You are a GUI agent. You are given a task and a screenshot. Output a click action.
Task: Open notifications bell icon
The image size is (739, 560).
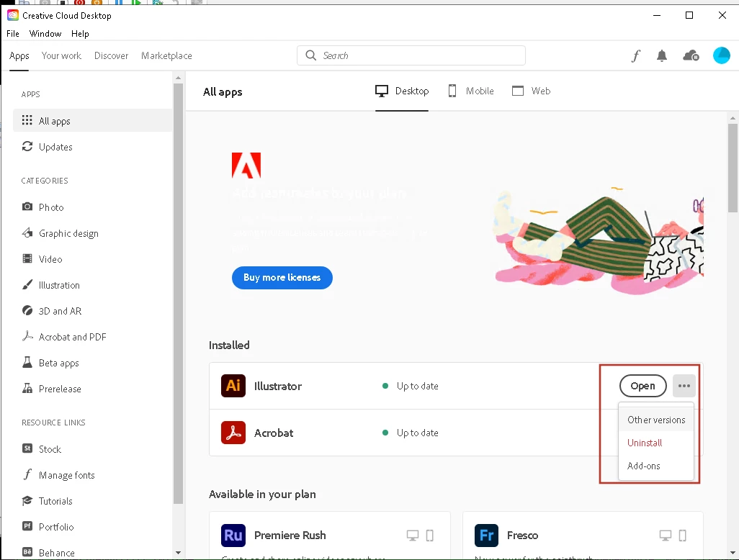(662, 56)
